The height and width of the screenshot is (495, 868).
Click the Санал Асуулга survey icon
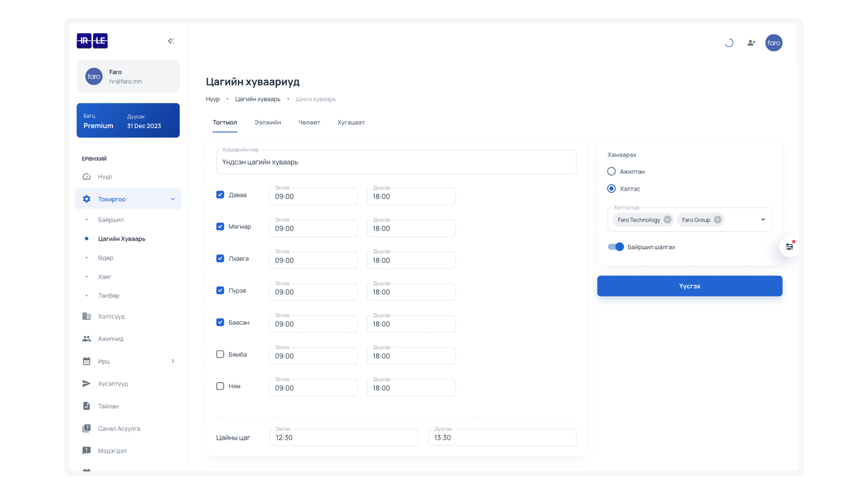86,428
